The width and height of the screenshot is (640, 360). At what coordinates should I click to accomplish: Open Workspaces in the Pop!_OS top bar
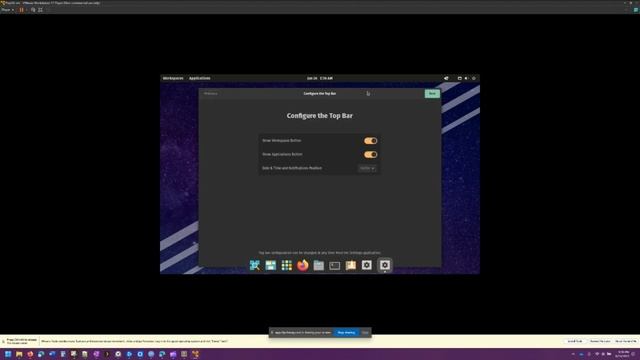click(x=173, y=78)
